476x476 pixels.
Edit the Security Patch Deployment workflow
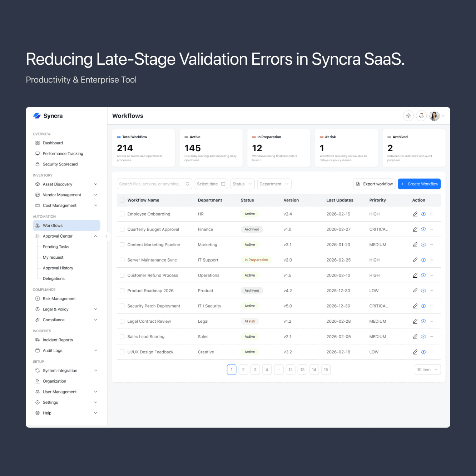click(x=415, y=306)
